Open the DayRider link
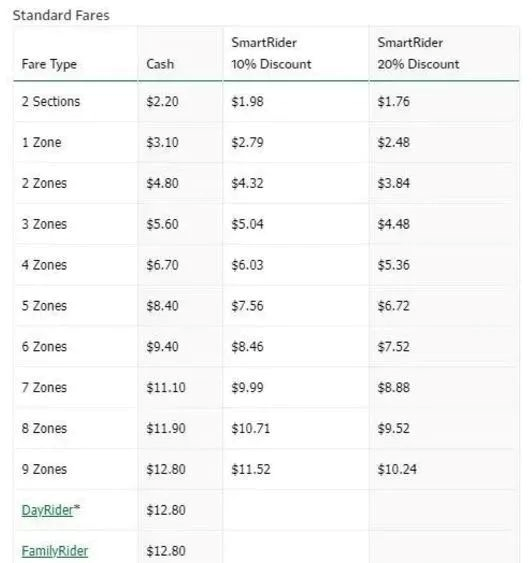This screenshot has width=532, height=563. tap(48, 510)
